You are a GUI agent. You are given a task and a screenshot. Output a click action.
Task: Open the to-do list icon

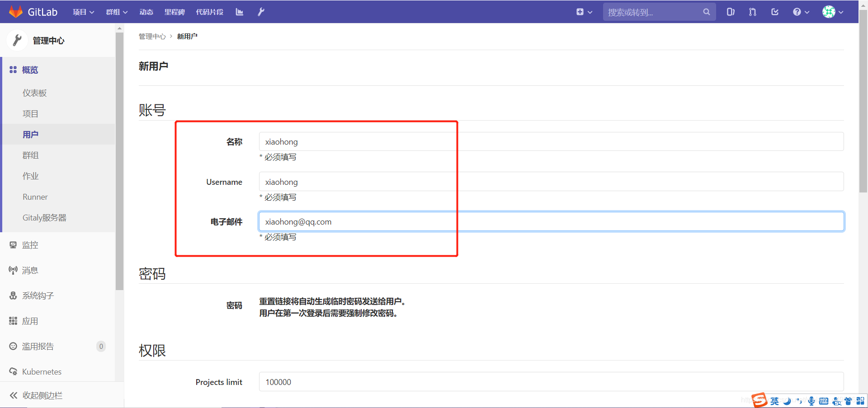774,12
